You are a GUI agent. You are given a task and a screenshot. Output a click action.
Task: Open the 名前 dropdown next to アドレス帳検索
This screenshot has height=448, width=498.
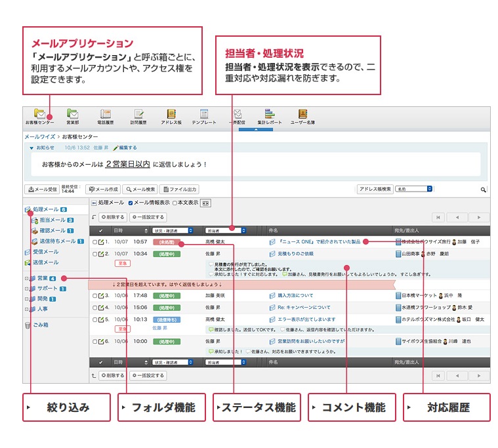click(414, 189)
